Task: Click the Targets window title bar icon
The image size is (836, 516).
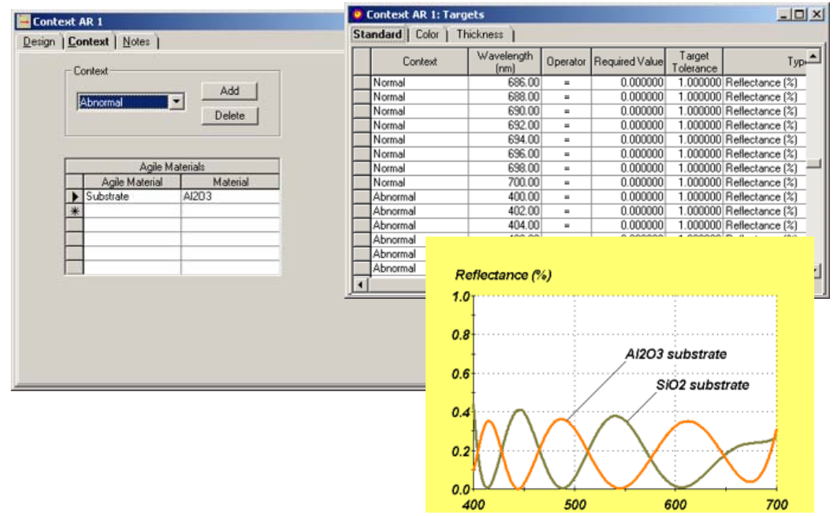Action: (x=357, y=14)
